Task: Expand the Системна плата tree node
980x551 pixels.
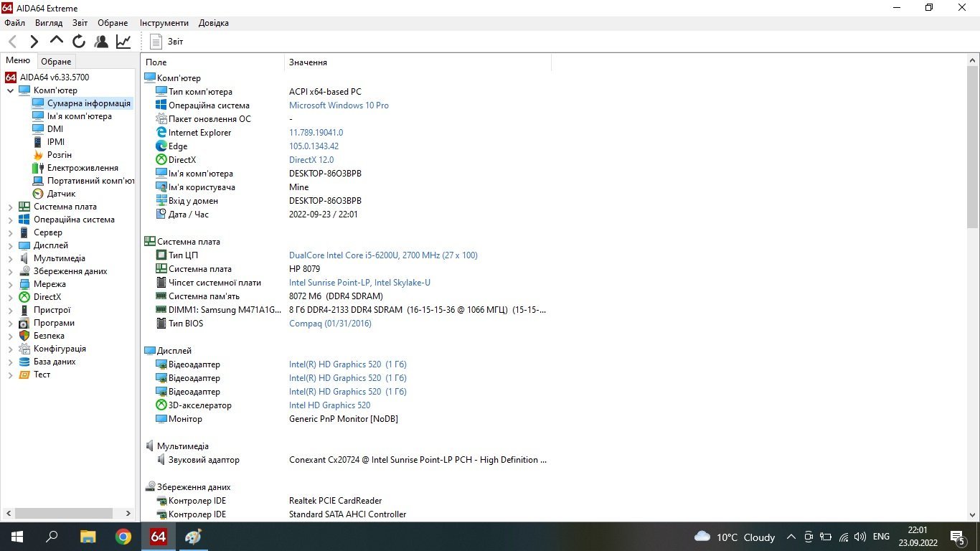Action: [x=10, y=207]
